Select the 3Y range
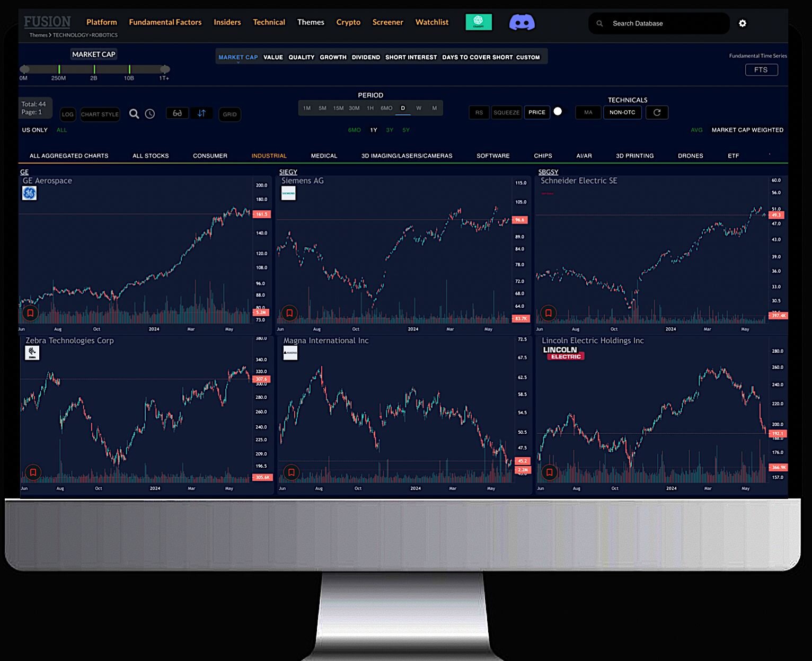The width and height of the screenshot is (812, 661). [390, 130]
